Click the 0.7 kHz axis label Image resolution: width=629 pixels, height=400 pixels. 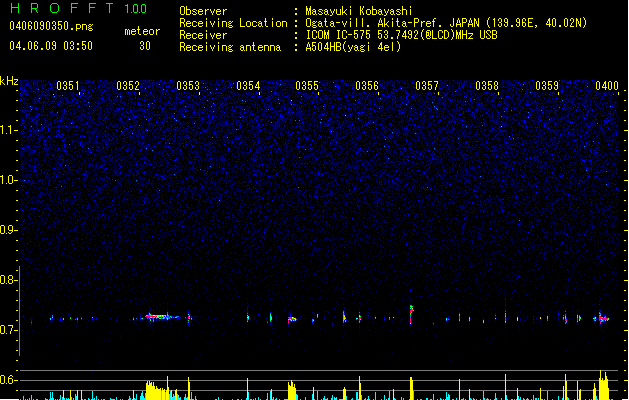pos(8,330)
